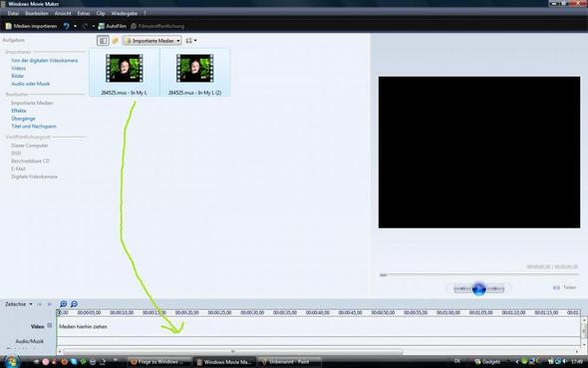This screenshot has height=368, width=588.
Task: Open the Bearbeiten menu
Action: (37, 14)
